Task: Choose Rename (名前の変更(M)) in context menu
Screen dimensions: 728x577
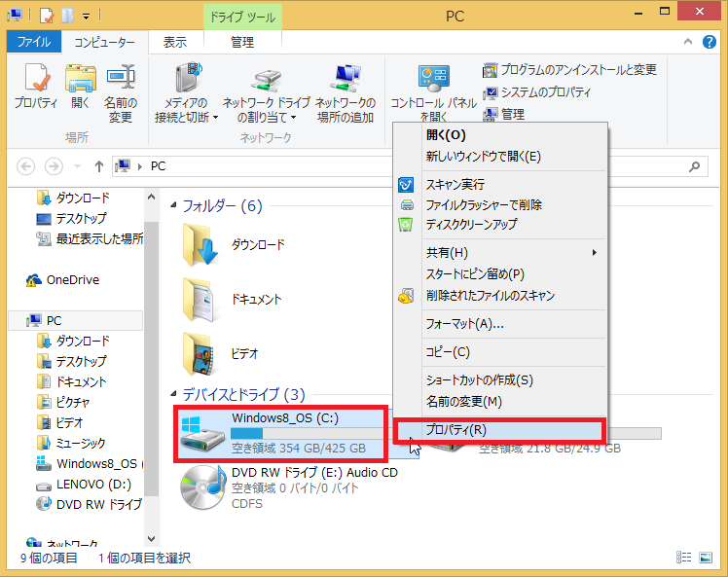Action: click(x=500, y=402)
